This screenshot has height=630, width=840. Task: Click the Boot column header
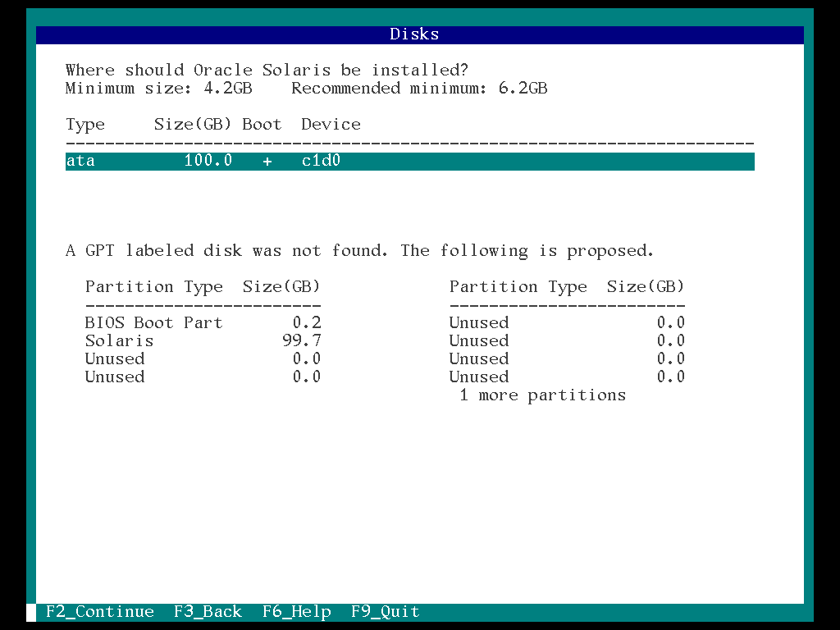point(262,125)
